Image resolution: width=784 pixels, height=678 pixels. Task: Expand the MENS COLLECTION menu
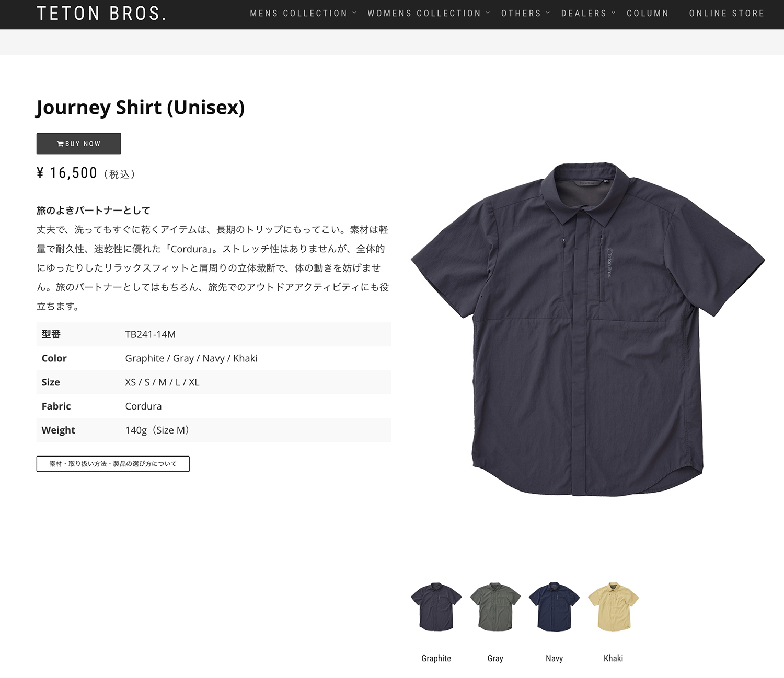303,14
